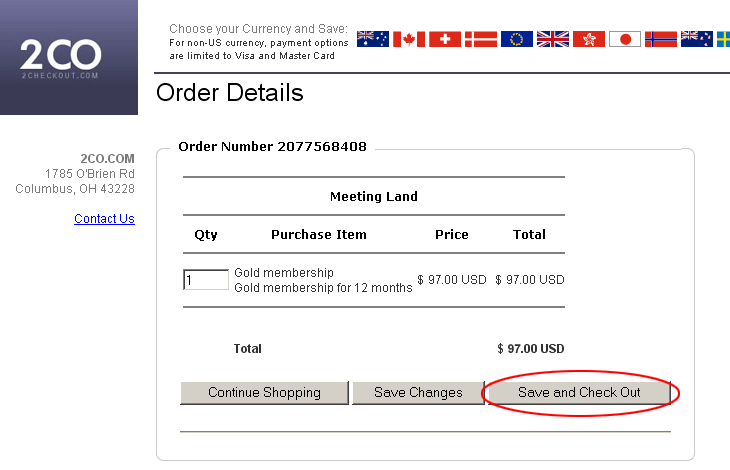Switch currency to the Euro flag

pyautogui.click(x=517, y=39)
